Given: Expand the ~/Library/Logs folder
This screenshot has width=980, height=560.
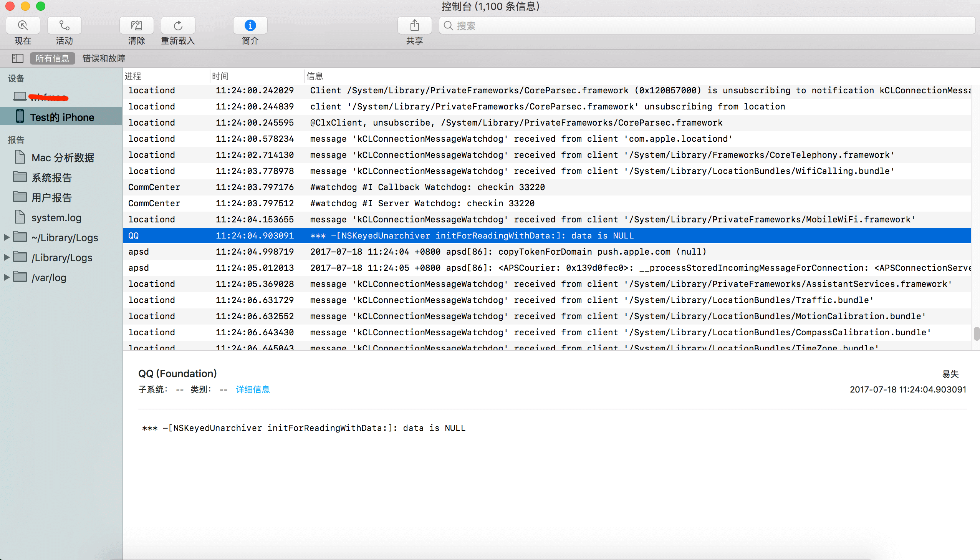Looking at the screenshot, I should (7, 238).
